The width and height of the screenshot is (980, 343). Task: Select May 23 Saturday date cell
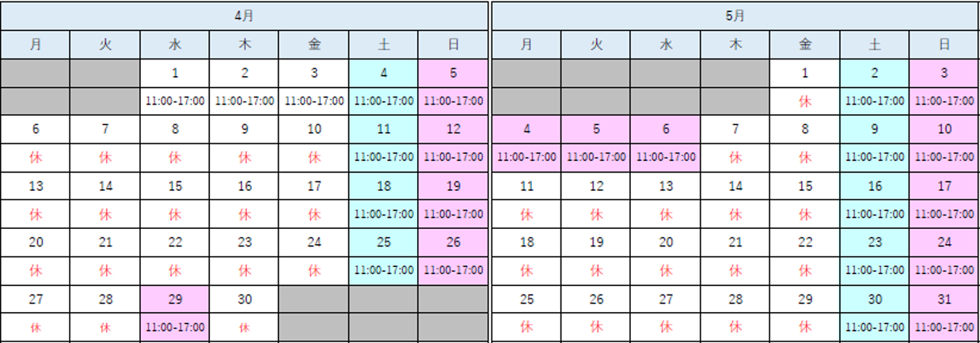tap(875, 242)
